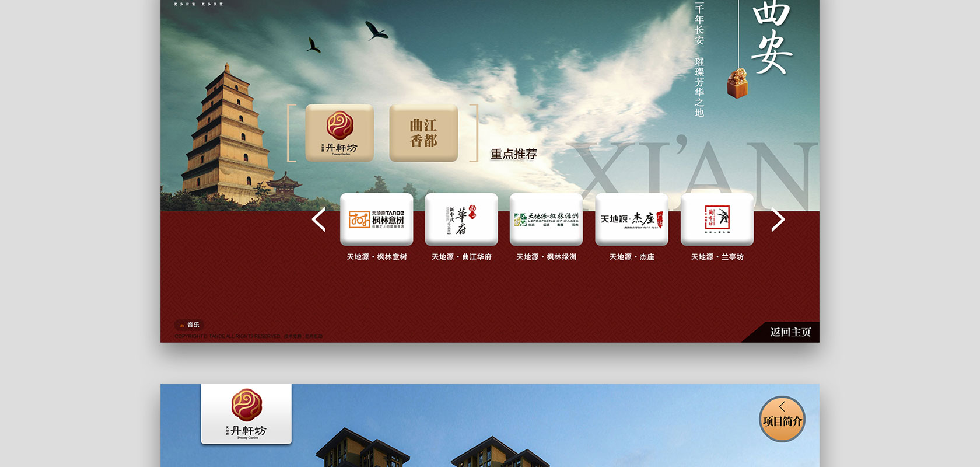Select the 枫林绿洲 logo tile
The height and width of the screenshot is (467, 980).
pyautogui.click(x=546, y=219)
